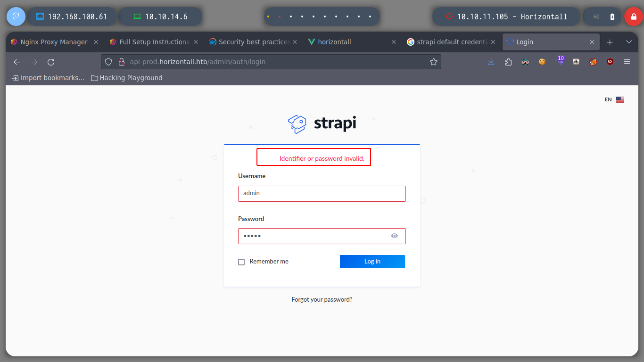Open the EN language selector
The image size is (644, 362).
point(614,99)
